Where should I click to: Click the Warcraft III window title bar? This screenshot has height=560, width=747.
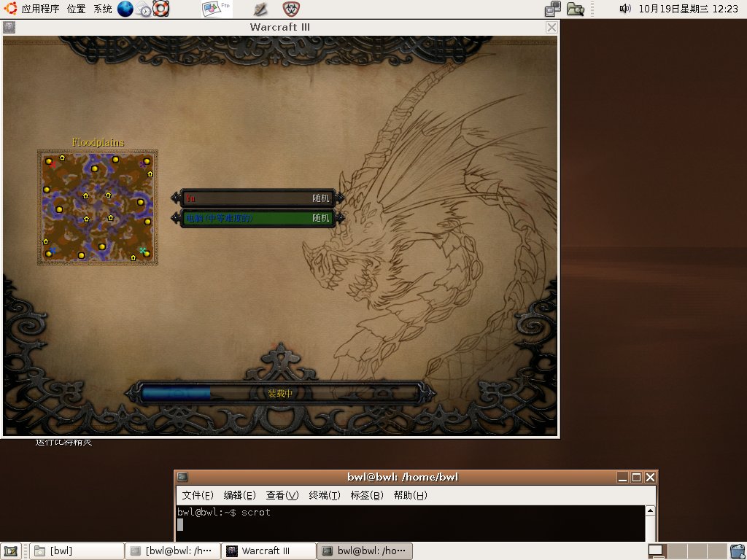pyautogui.click(x=280, y=27)
